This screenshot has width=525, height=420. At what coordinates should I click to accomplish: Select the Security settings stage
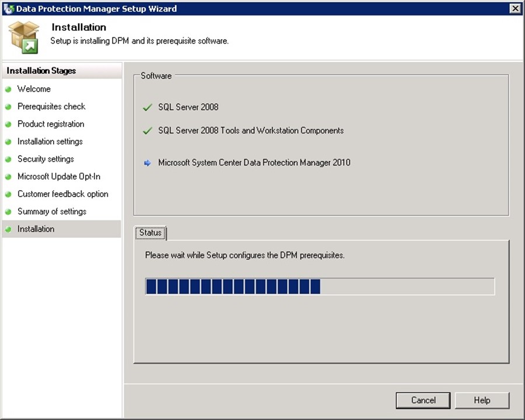pyautogui.click(x=45, y=159)
